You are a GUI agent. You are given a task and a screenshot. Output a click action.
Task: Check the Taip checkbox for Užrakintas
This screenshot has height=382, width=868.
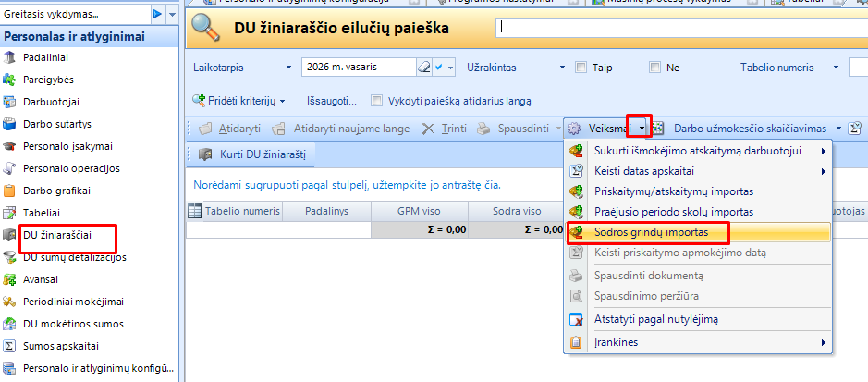pos(581,68)
